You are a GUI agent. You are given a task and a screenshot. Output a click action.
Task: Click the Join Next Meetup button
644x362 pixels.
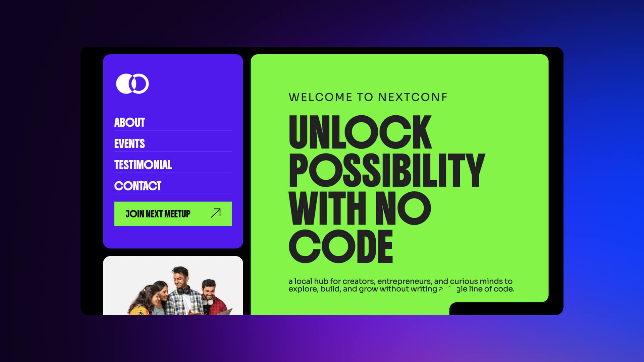173,214
